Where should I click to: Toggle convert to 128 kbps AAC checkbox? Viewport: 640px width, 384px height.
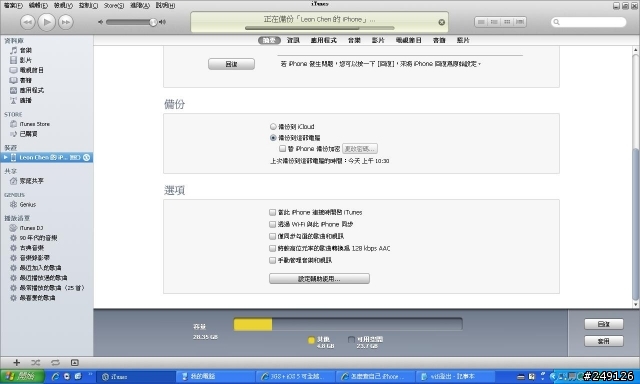click(273, 248)
